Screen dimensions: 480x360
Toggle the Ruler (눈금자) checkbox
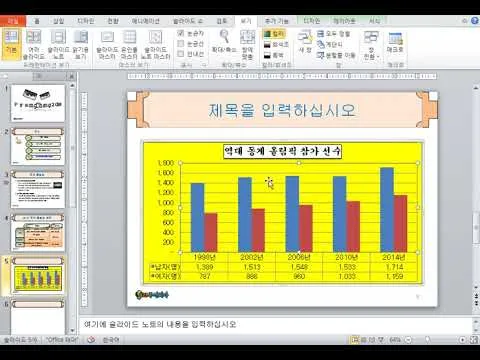point(191,33)
